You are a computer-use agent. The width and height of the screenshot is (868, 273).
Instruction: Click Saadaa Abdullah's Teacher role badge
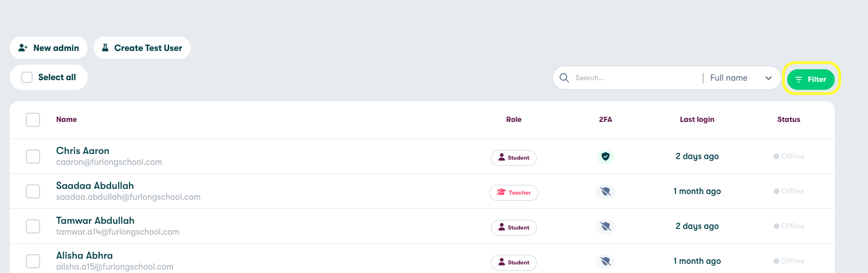point(514,193)
